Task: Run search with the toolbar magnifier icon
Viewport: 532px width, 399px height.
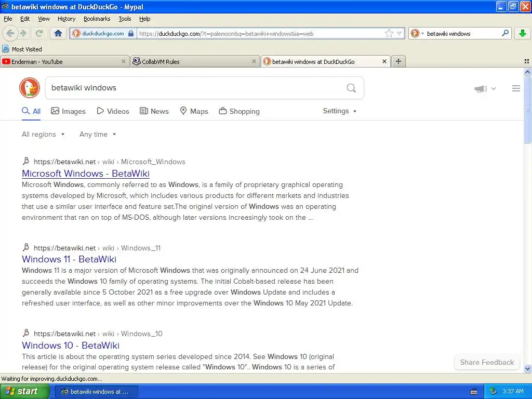Action: click(505, 33)
